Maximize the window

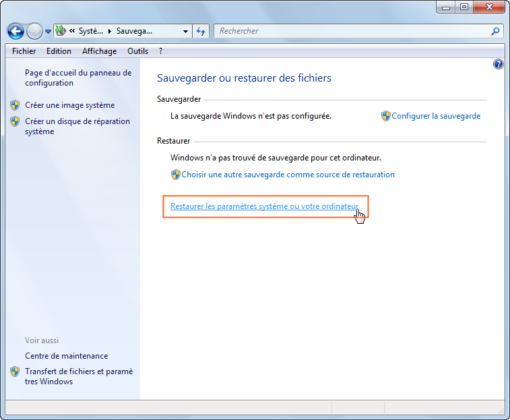pyautogui.click(x=464, y=7)
